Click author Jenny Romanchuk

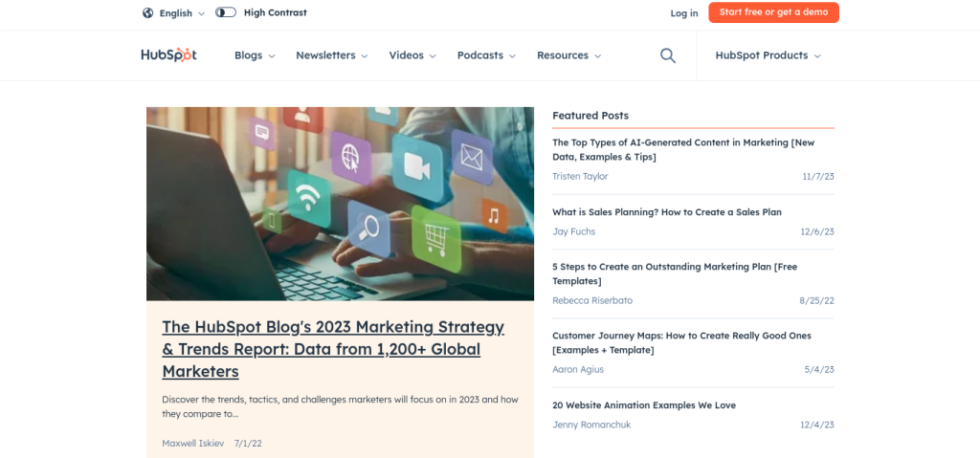point(591,425)
